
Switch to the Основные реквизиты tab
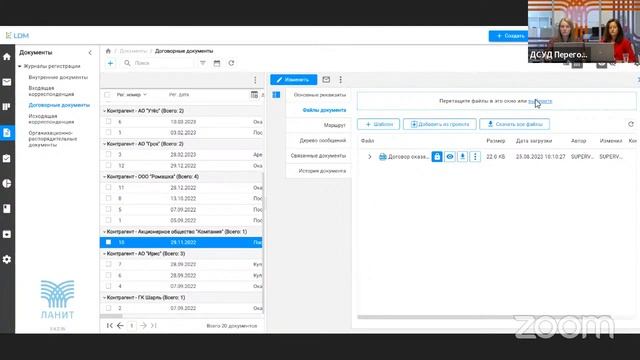coord(320,95)
